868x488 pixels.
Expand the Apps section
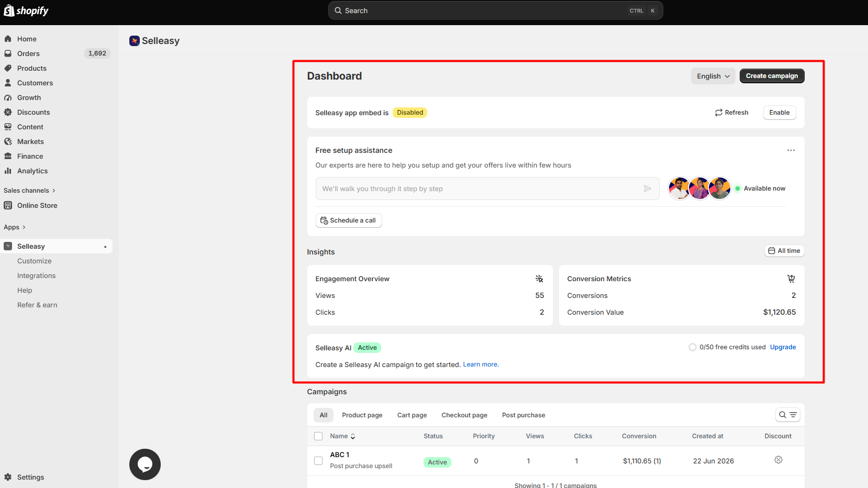pyautogui.click(x=15, y=227)
